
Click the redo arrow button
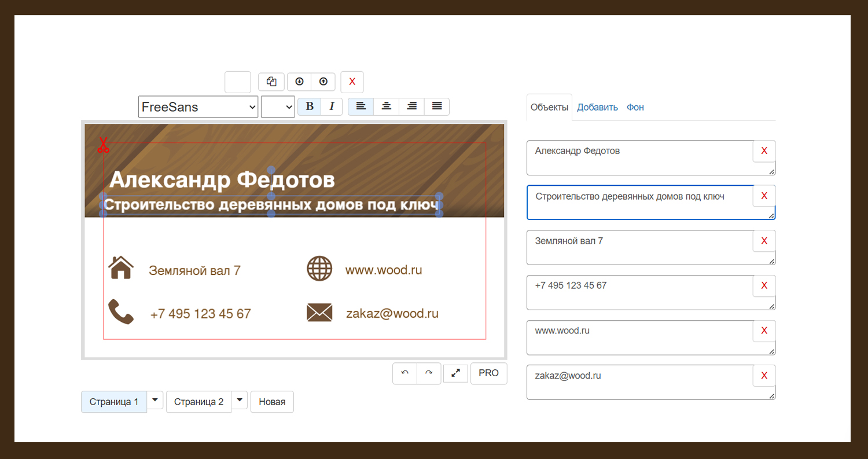(x=429, y=373)
